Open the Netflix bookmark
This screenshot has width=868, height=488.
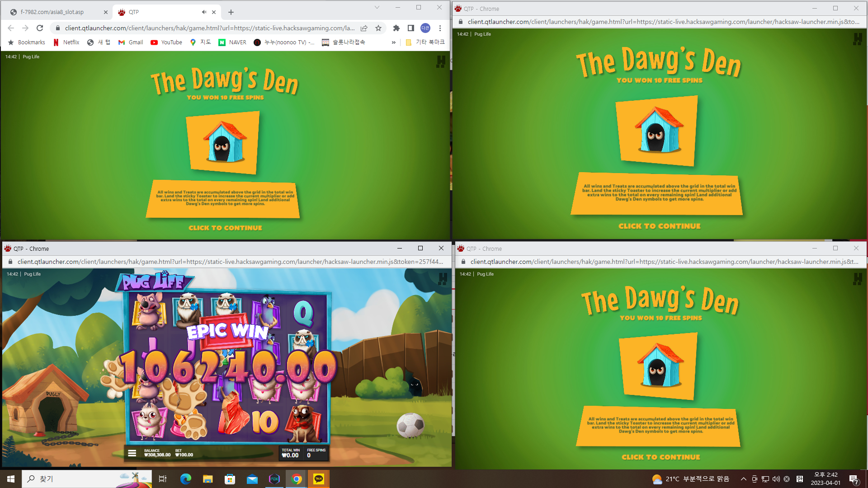coord(66,42)
